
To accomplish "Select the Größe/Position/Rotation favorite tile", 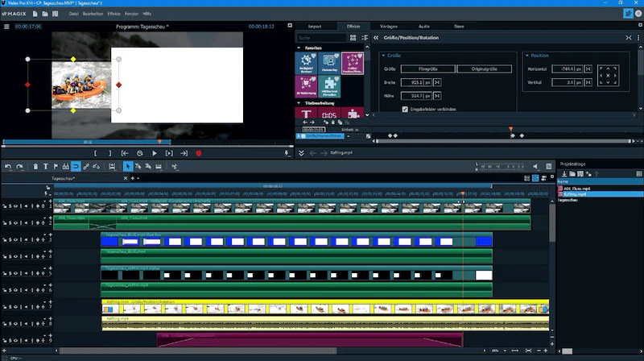I will tap(353, 64).
